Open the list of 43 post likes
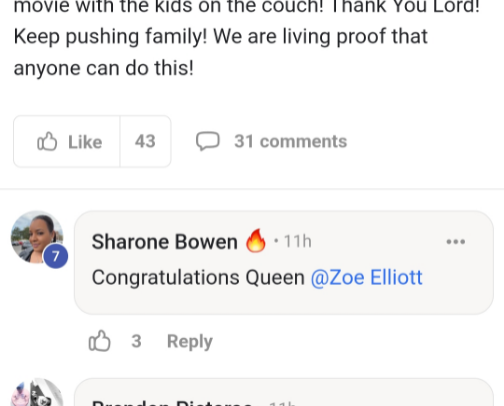The width and height of the screenshot is (504, 406). pos(145,141)
